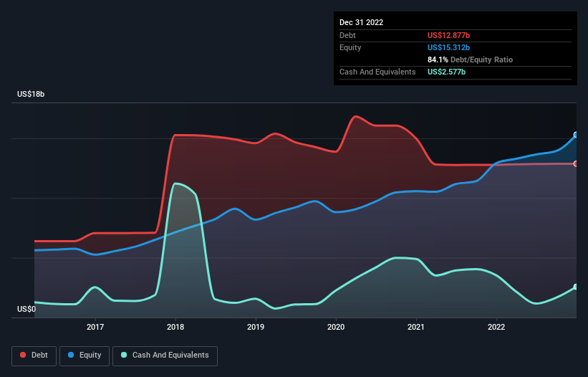Select the blue Equity endpoint marker on chart
The width and height of the screenshot is (588, 377).
point(576,135)
